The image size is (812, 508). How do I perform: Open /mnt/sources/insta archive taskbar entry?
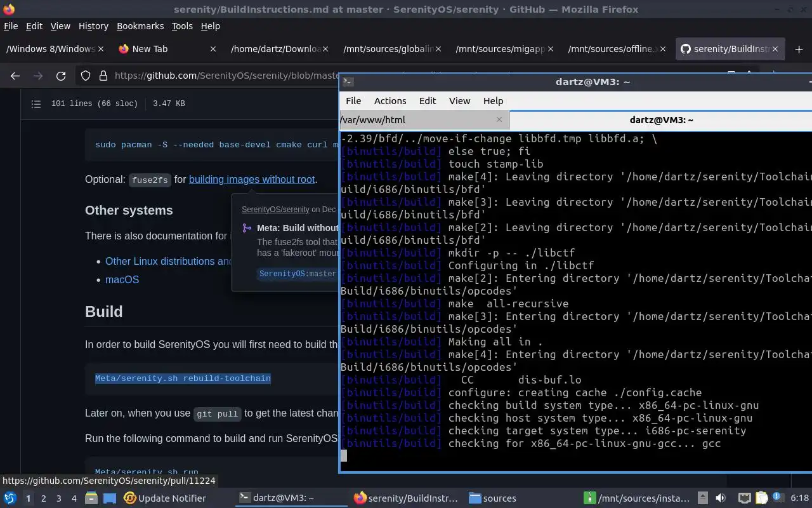638,498
